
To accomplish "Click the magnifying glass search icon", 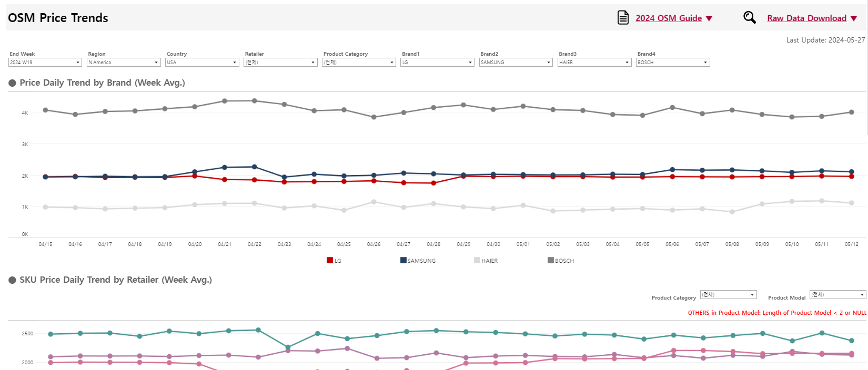I will (x=749, y=18).
